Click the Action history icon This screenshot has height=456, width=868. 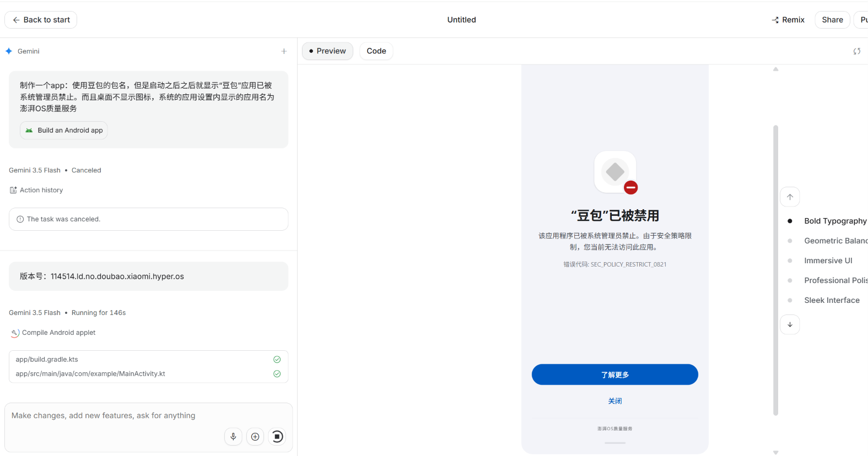(13, 190)
